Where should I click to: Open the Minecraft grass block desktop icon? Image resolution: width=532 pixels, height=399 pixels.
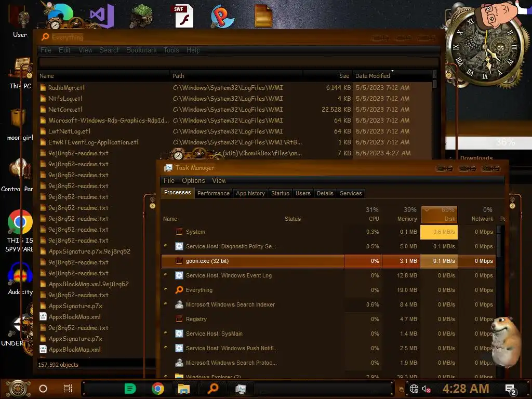[142, 16]
